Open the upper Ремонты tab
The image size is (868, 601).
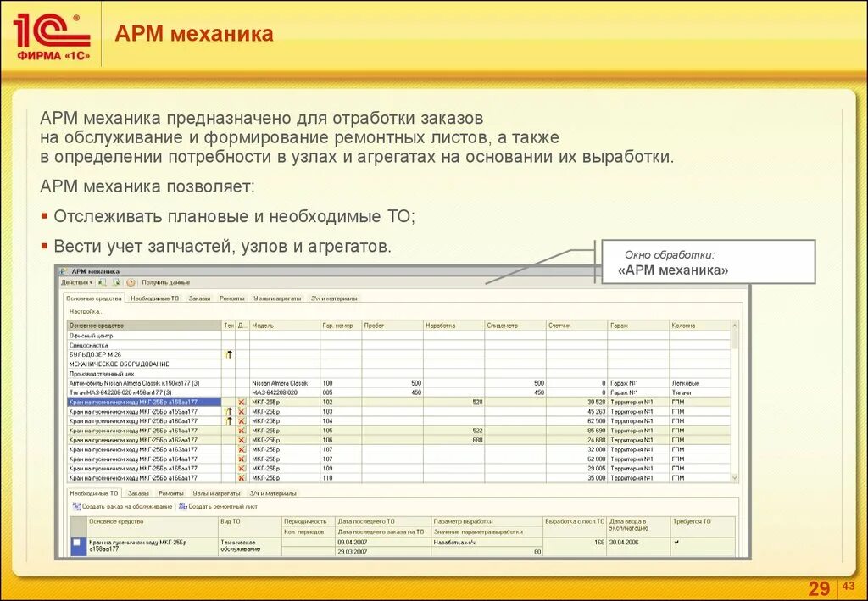click(231, 298)
